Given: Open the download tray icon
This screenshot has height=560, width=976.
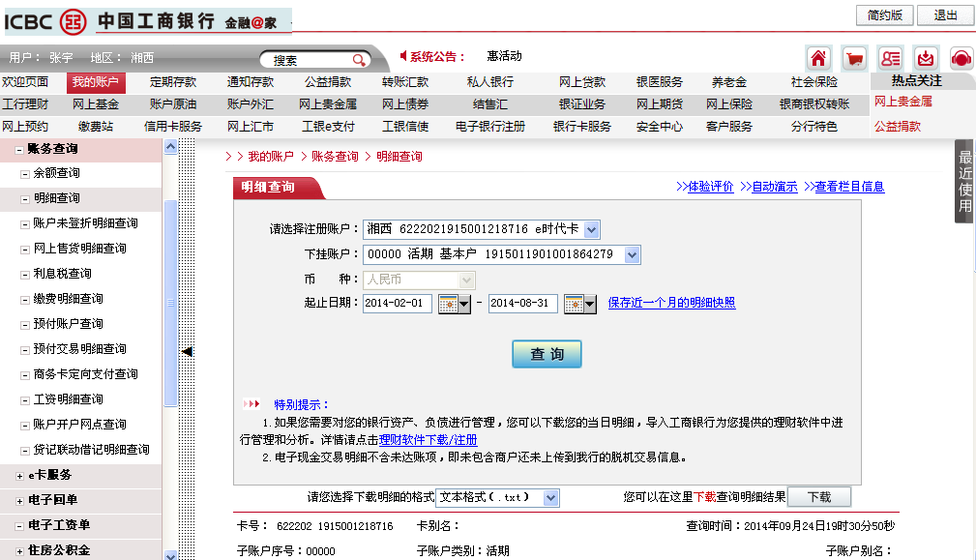Looking at the screenshot, I should (x=927, y=58).
